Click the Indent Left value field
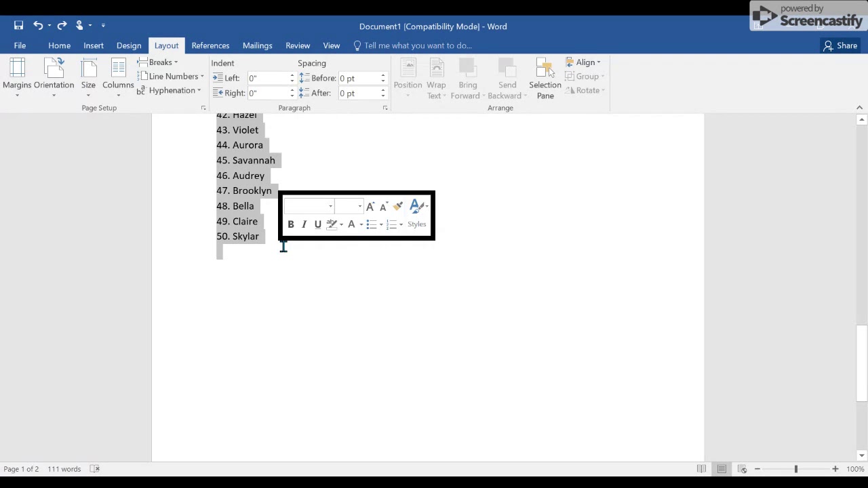The image size is (868, 488). tap(267, 78)
